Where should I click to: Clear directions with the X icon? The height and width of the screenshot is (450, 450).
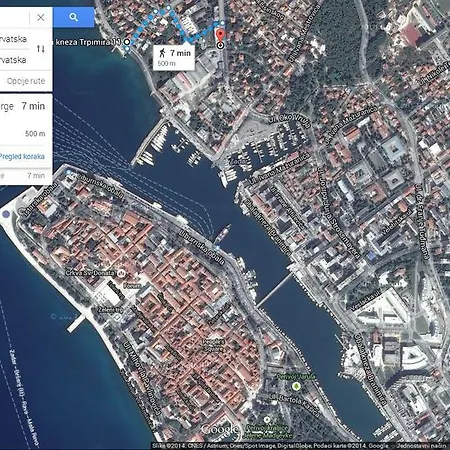coord(41,17)
